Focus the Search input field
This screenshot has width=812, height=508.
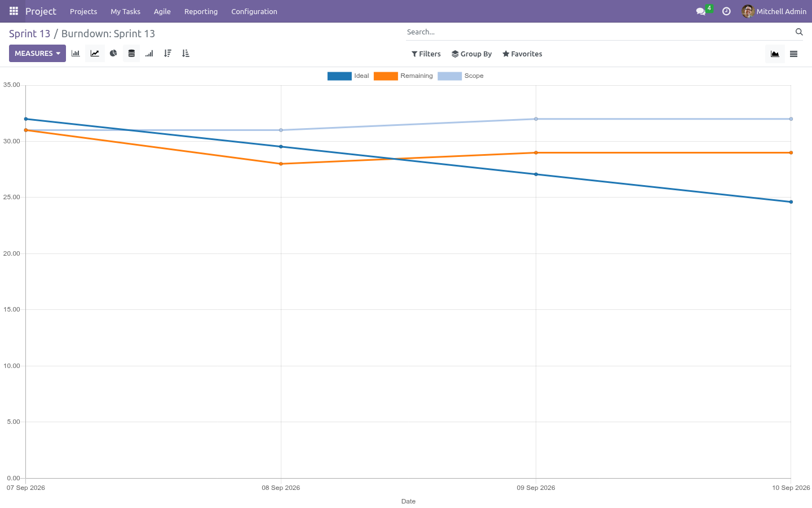point(599,32)
